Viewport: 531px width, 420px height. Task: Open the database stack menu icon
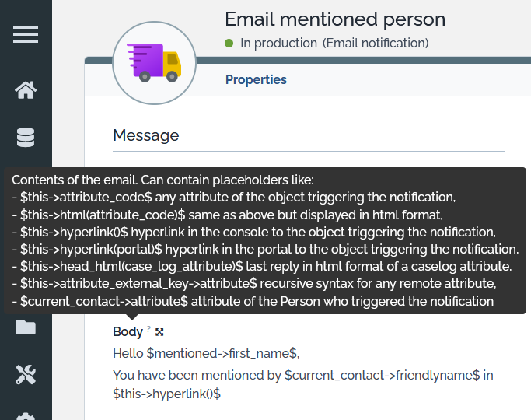(26, 138)
